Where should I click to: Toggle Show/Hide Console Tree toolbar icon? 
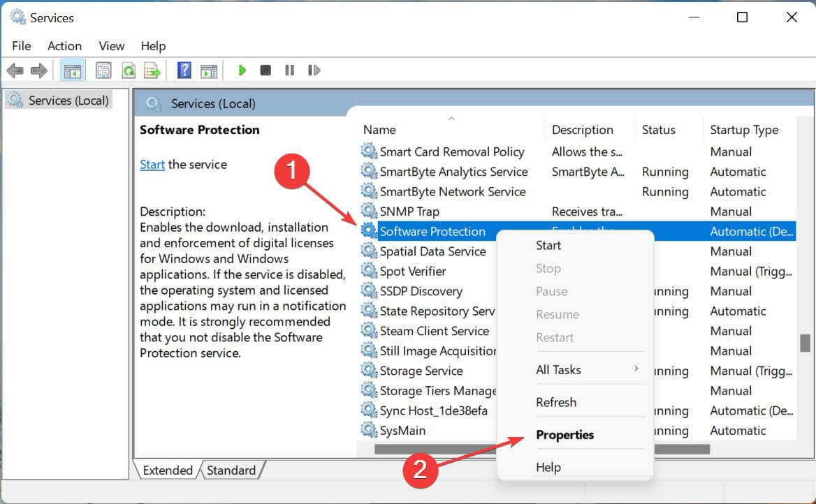point(72,71)
